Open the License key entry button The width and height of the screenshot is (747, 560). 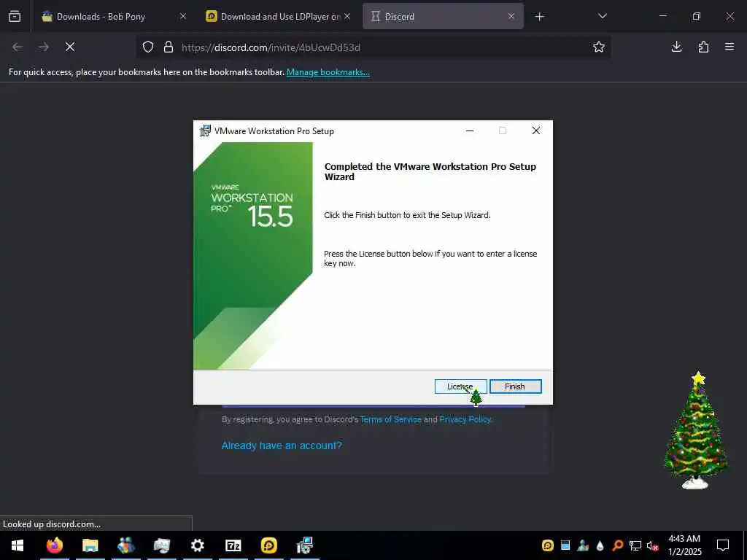coord(460,386)
